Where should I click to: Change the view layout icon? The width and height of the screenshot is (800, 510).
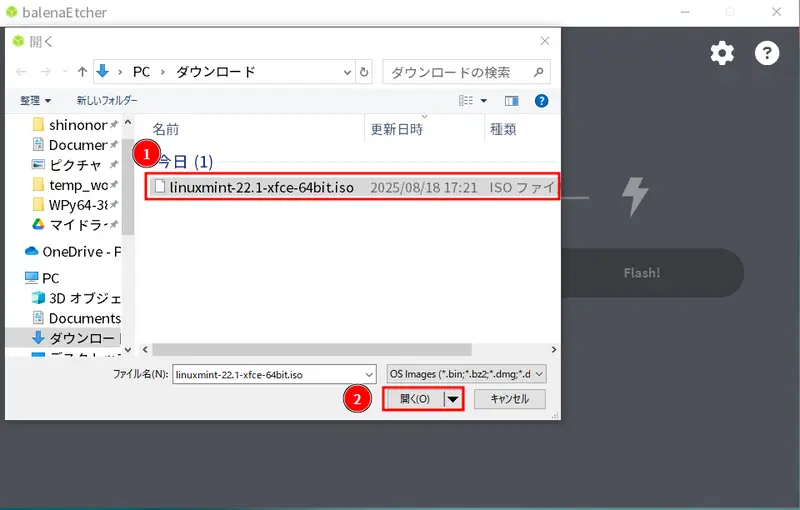click(x=466, y=100)
